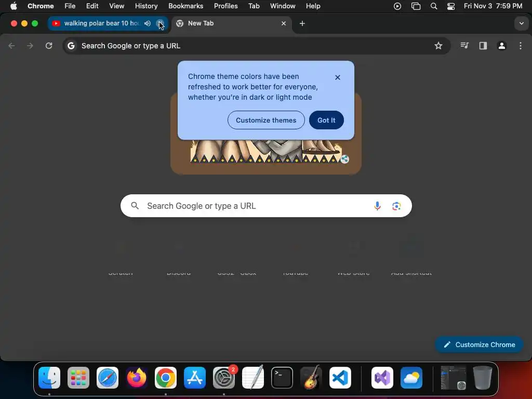
Task: Reload the page
Action: click(x=49, y=46)
